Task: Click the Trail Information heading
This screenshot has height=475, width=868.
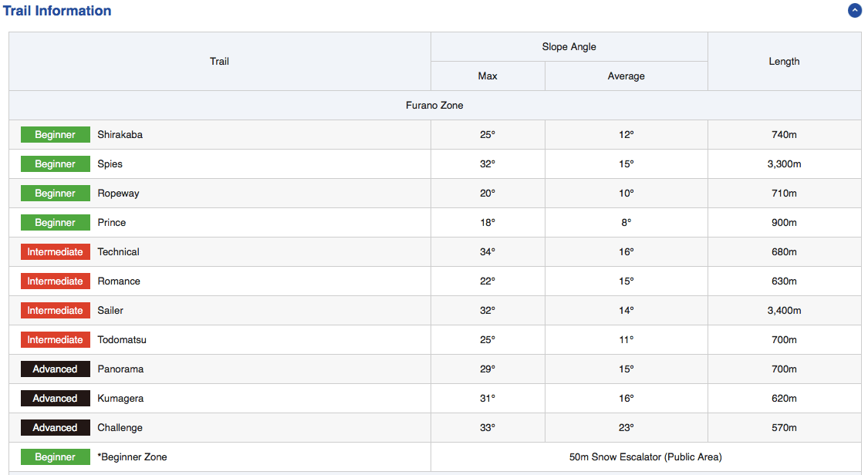Action: pos(57,11)
